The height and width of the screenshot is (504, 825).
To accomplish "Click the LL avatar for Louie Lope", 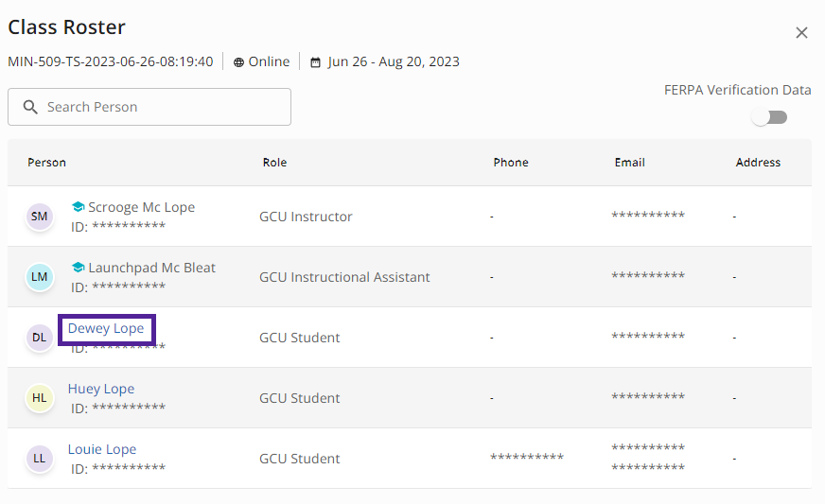I will (40, 459).
